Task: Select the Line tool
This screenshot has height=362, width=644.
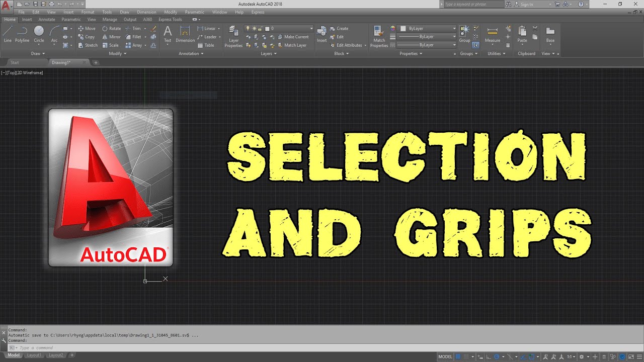Action: 8,34
